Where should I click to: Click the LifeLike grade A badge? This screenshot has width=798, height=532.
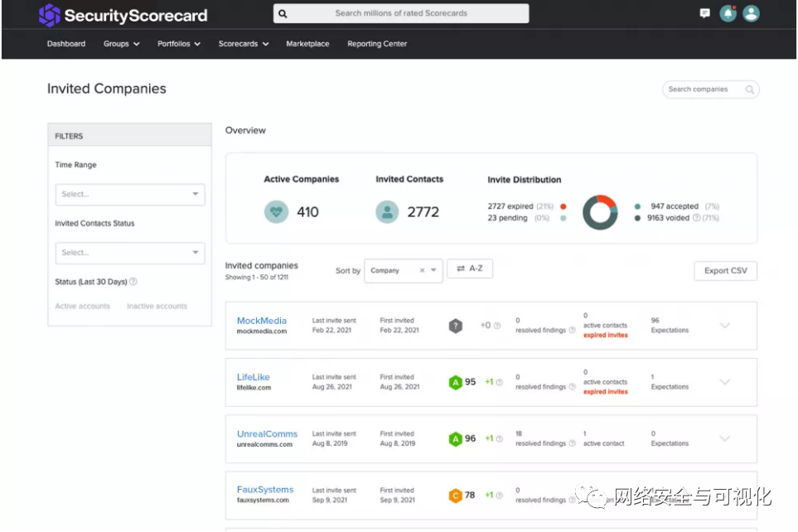click(455, 382)
